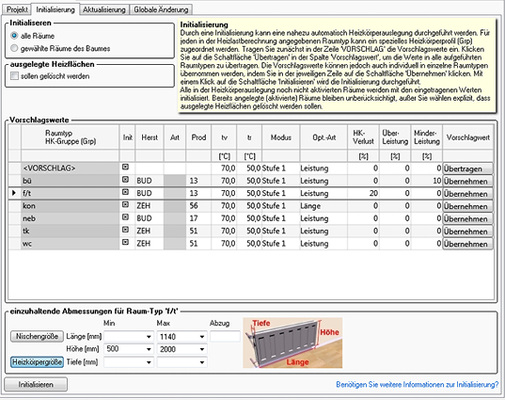Select the 'kon' room type cell
Image resolution: width=505 pixels, height=400 pixels.
click(70, 206)
